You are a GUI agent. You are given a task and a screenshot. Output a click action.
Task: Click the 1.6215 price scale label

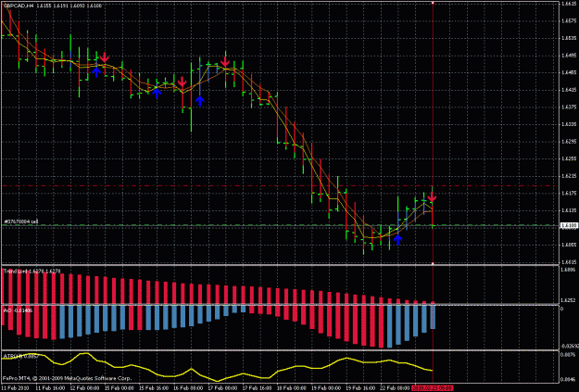[x=570, y=176]
